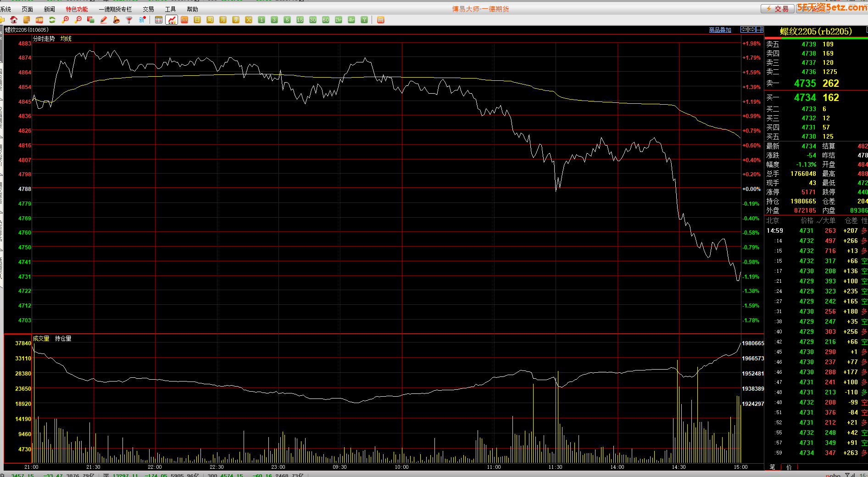Click the filter funnel icon
The image size is (868, 477).
(x=129, y=20)
